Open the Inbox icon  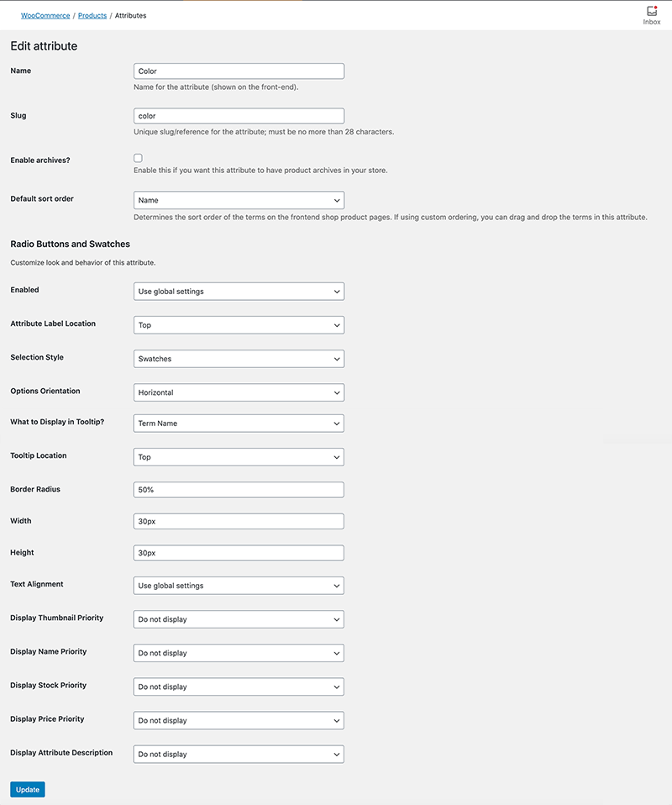(652, 14)
